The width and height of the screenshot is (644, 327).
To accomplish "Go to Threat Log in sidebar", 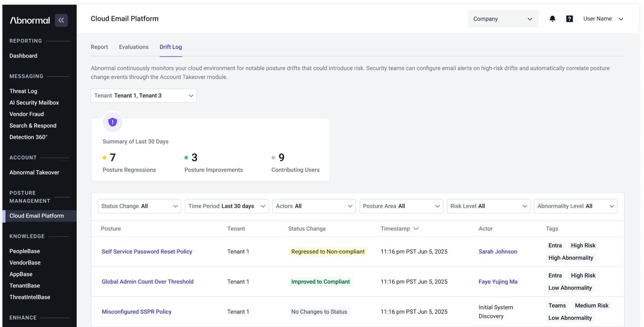I will click(x=23, y=91).
